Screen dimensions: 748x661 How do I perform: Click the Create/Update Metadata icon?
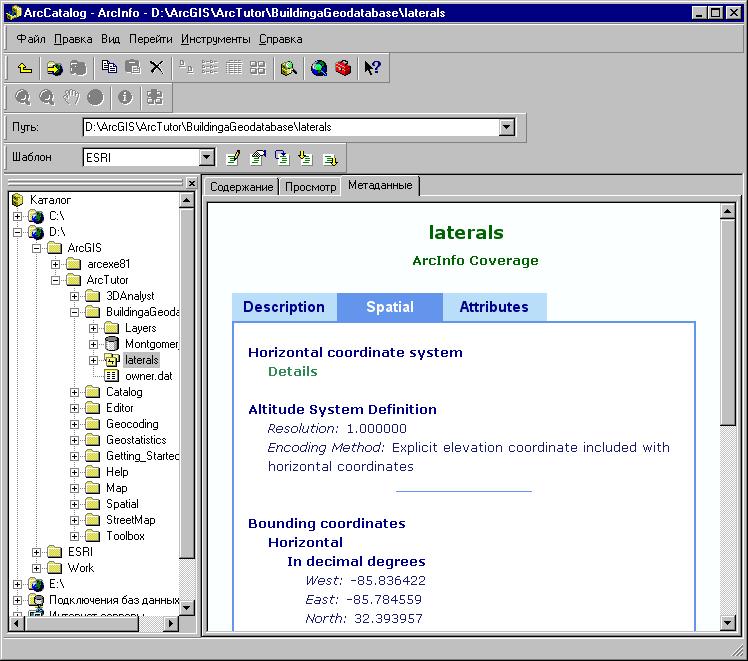tap(282, 157)
